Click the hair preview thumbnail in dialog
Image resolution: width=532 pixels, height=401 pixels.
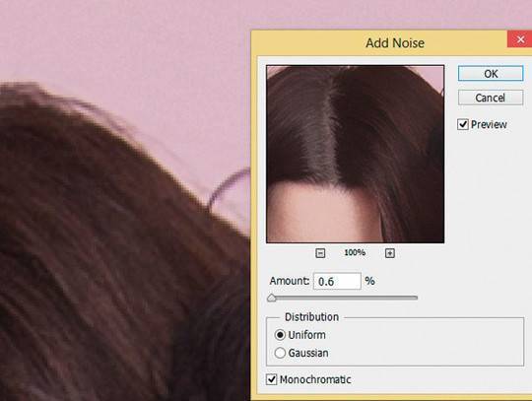(356, 154)
